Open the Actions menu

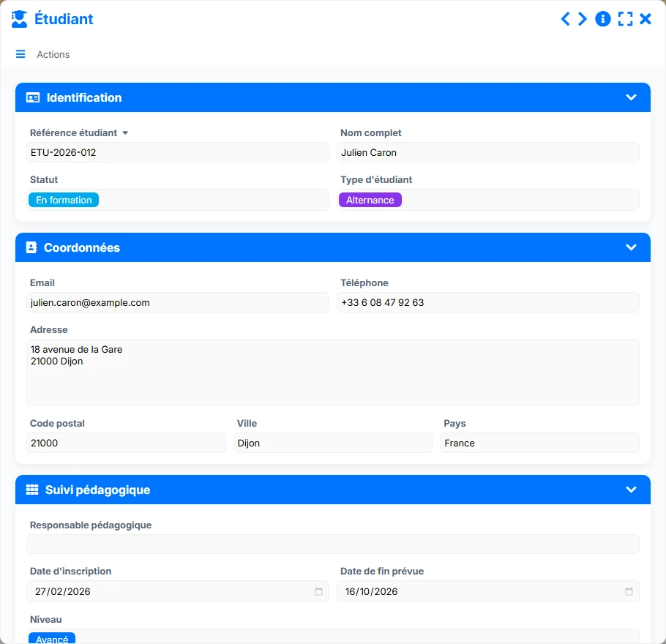tap(53, 54)
